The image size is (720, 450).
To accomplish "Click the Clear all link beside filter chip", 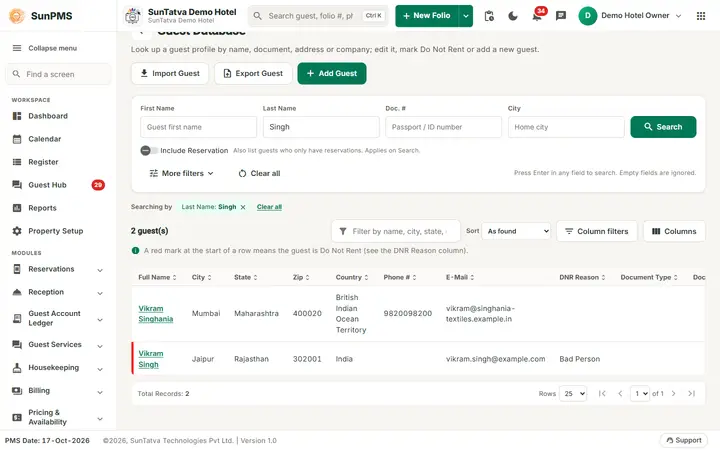I will pos(269,207).
